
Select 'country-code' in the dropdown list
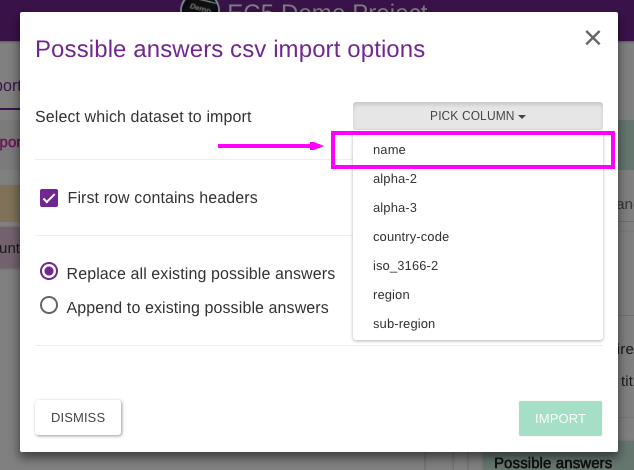click(x=411, y=237)
